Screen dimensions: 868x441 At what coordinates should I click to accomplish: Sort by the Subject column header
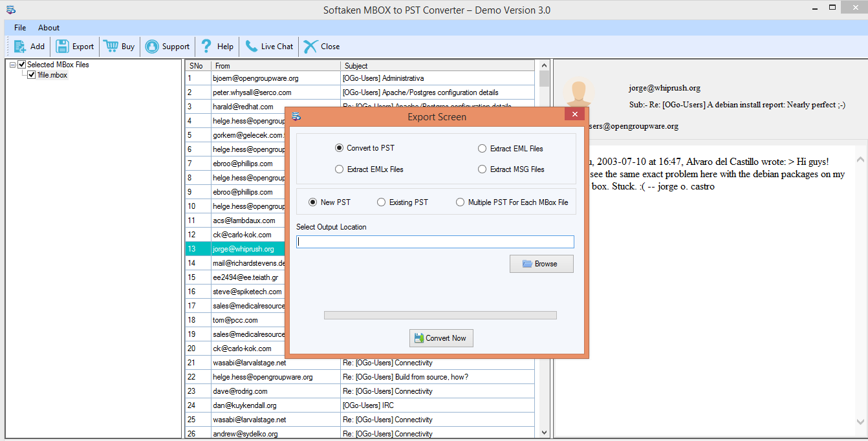point(438,65)
